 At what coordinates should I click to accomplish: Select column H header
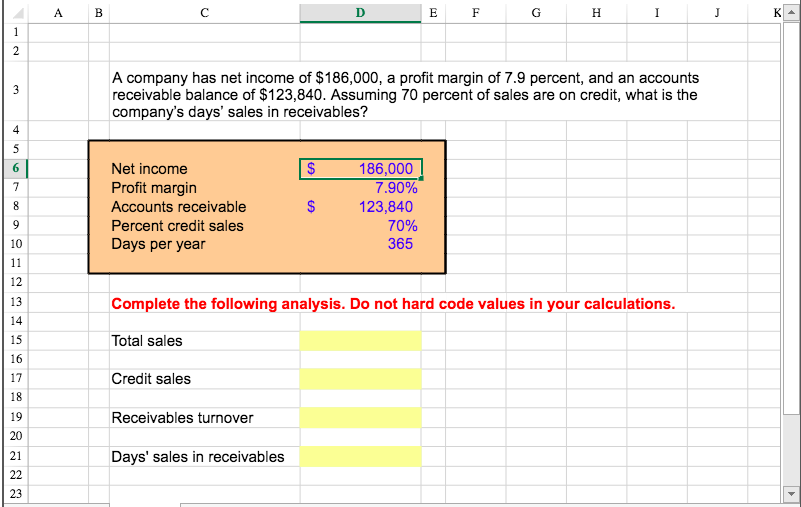pos(596,13)
